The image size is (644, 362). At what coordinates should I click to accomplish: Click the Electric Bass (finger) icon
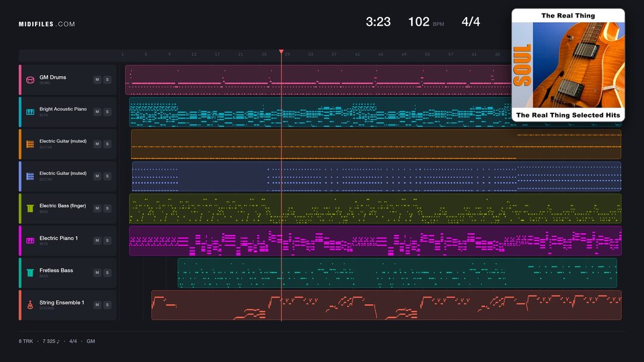coord(30,209)
